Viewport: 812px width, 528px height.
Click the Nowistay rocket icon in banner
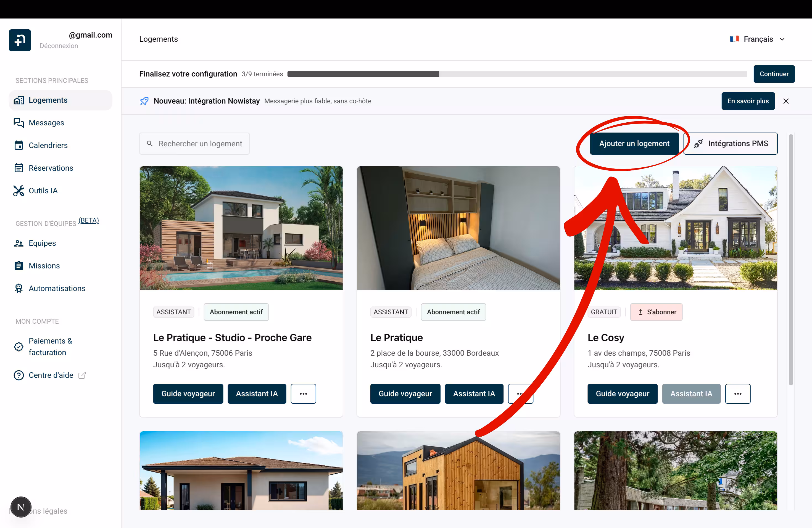144,101
